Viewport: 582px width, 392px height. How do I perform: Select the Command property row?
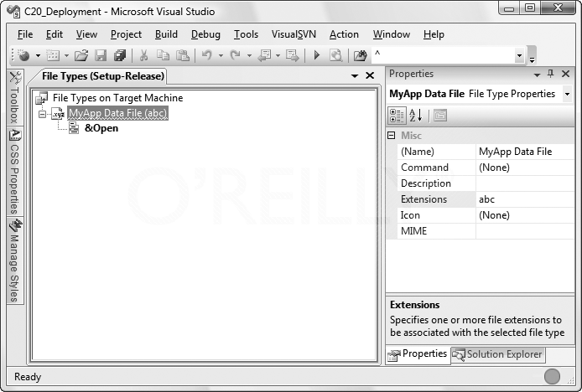coord(486,168)
